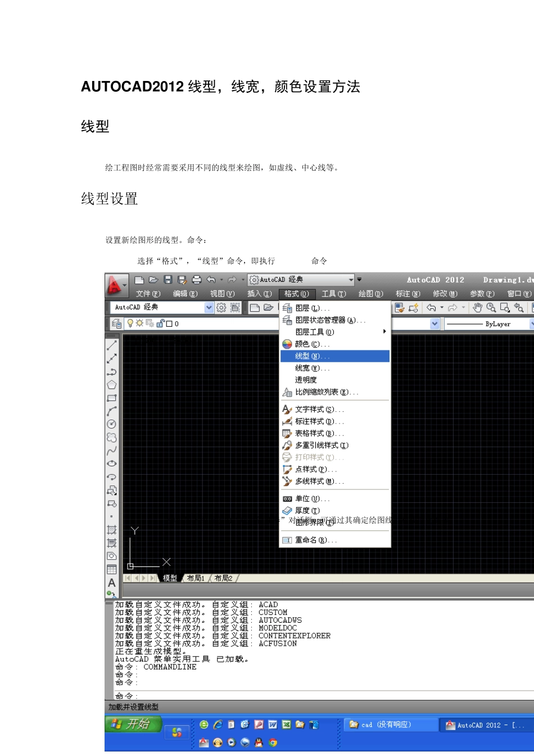Select the Arc tool
534x756 pixels.
112,411
